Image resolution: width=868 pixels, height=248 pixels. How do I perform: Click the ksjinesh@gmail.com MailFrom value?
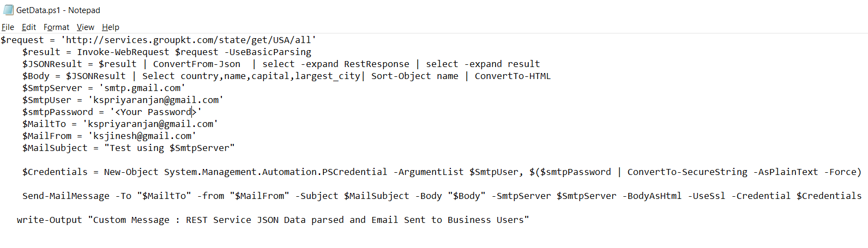pyautogui.click(x=142, y=136)
